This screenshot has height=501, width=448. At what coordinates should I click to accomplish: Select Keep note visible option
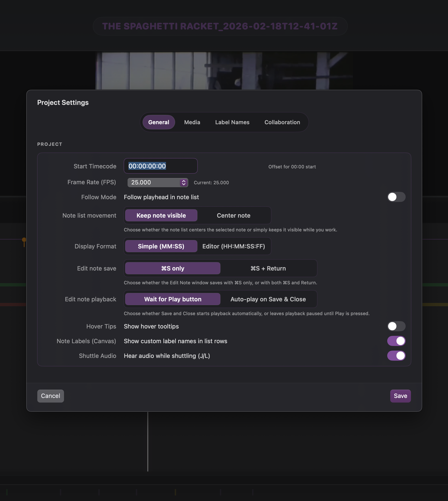click(x=161, y=216)
